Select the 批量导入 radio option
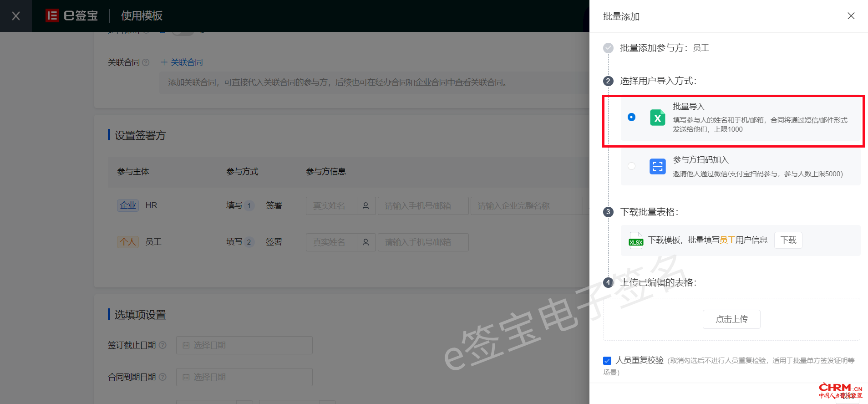Screen dimensions: 868x404 point(631,117)
